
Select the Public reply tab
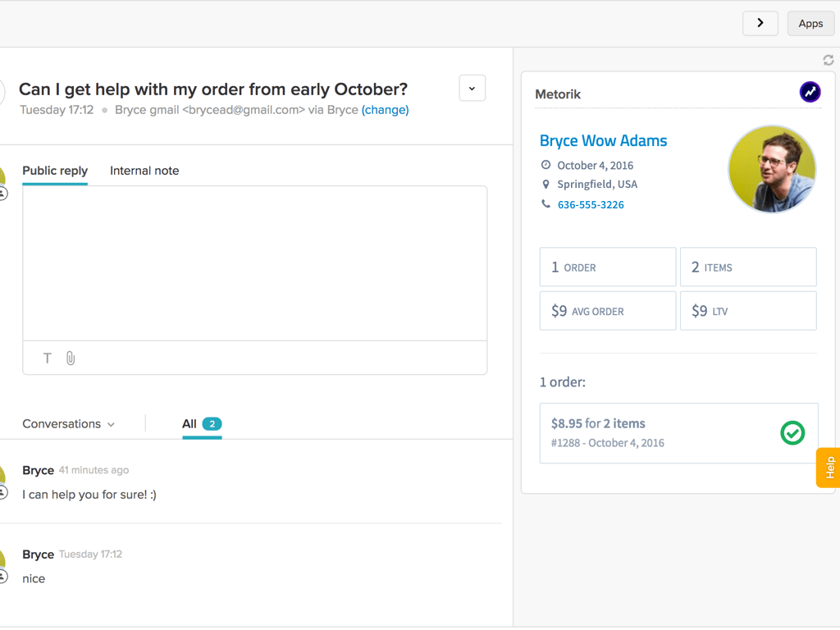(x=55, y=171)
